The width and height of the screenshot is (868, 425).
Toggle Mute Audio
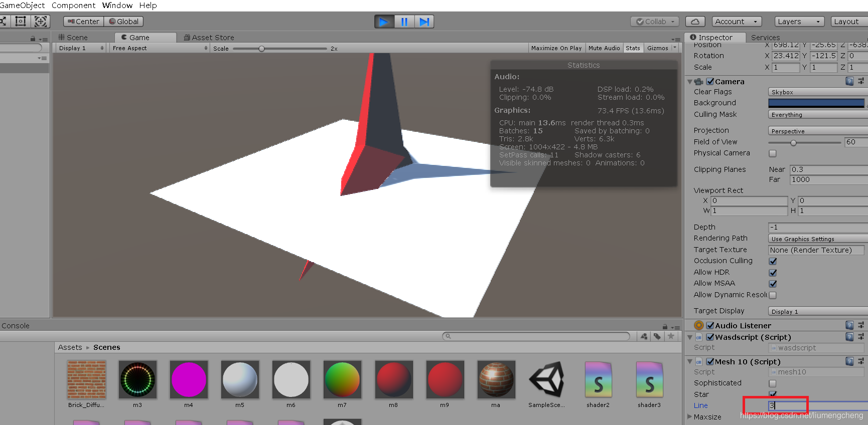(604, 48)
